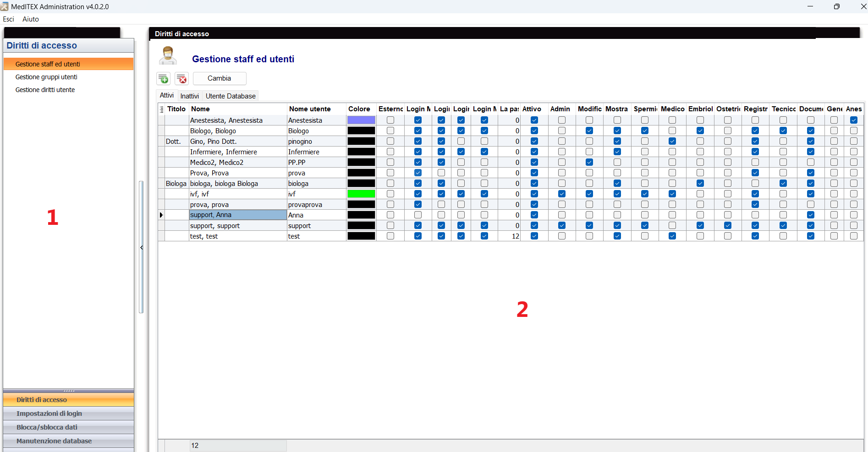
Task: Click the row indicator arrow for support, Anna
Action: pyautogui.click(x=161, y=215)
